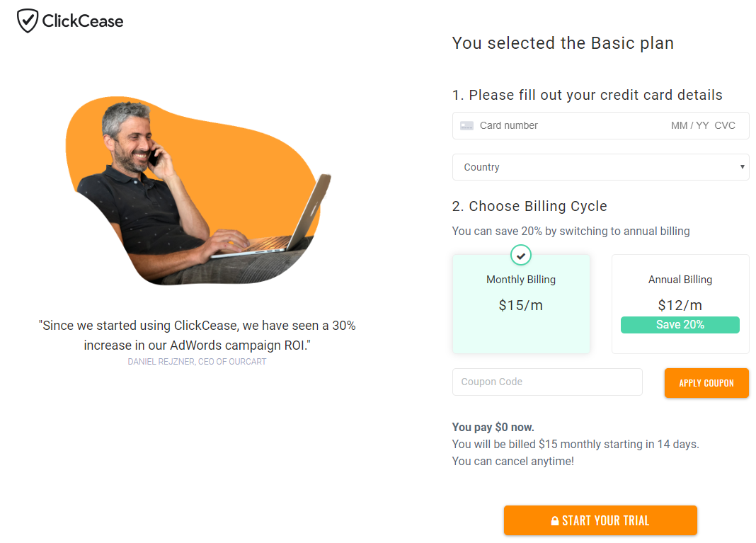
Task: Click the lock icon on Start Your Trial
Action: 555,521
